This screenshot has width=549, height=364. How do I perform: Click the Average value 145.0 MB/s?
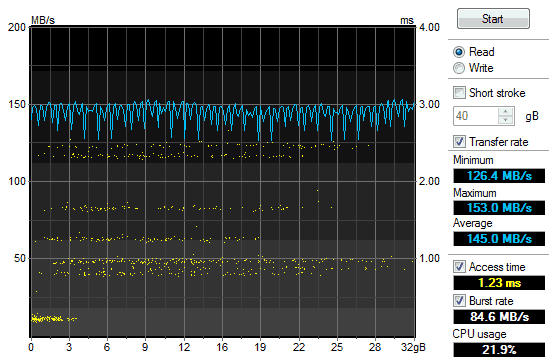[499, 239]
